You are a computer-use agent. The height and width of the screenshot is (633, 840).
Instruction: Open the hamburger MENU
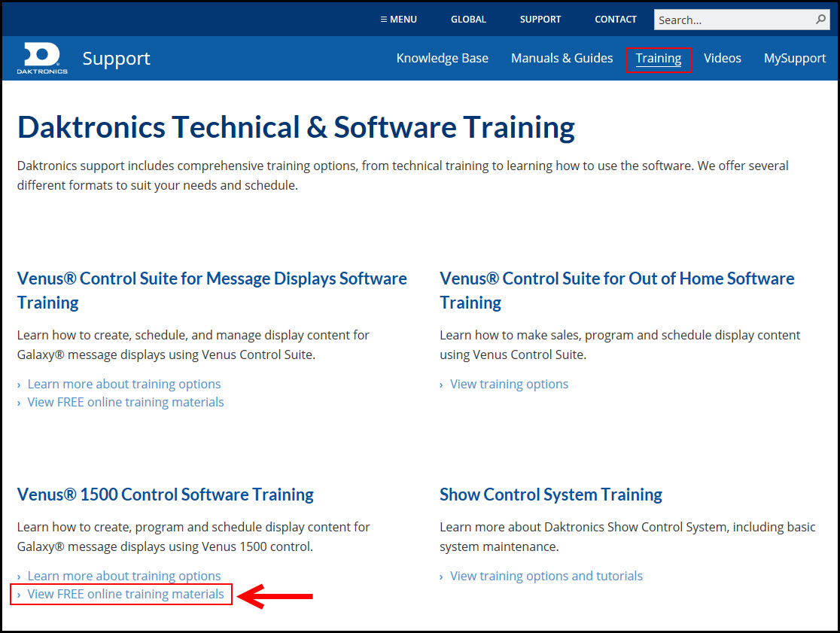coord(398,20)
